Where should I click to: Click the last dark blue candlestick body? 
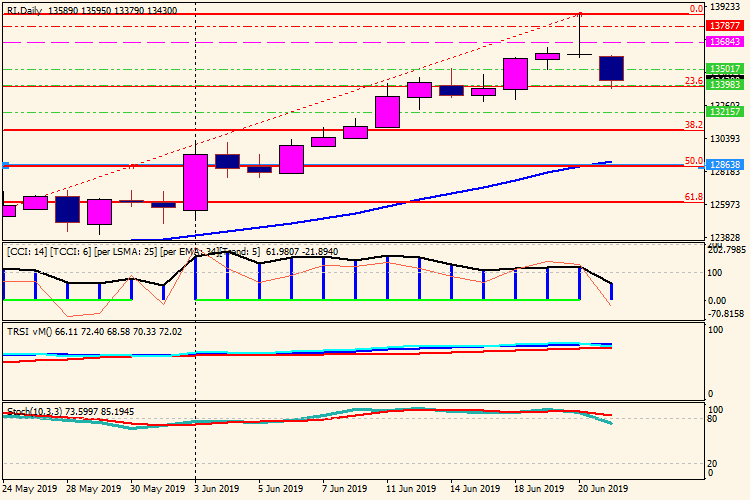coord(611,68)
